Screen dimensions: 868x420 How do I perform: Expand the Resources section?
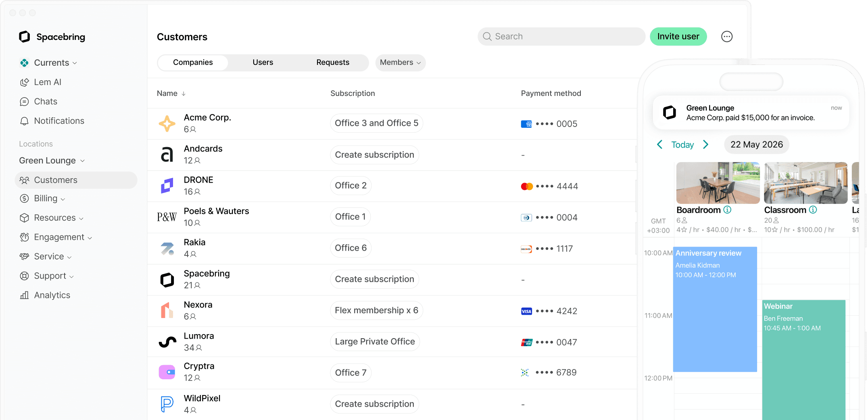click(52, 218)
